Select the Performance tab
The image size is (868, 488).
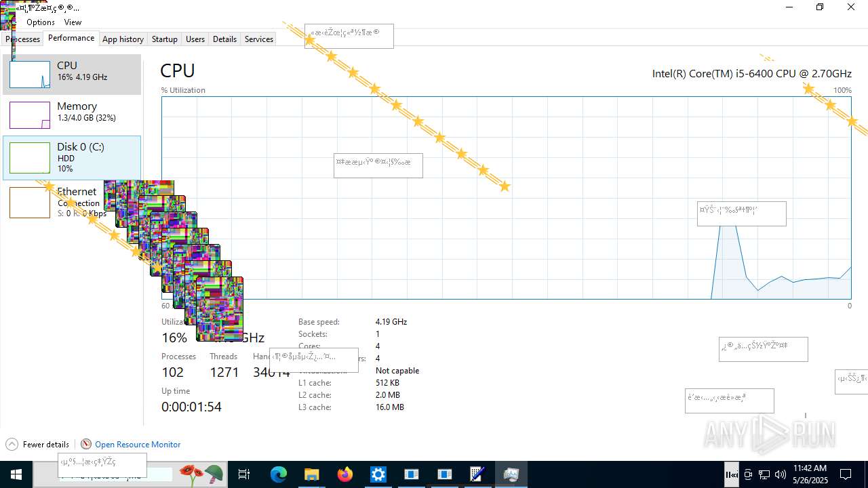tap(71, 38)
